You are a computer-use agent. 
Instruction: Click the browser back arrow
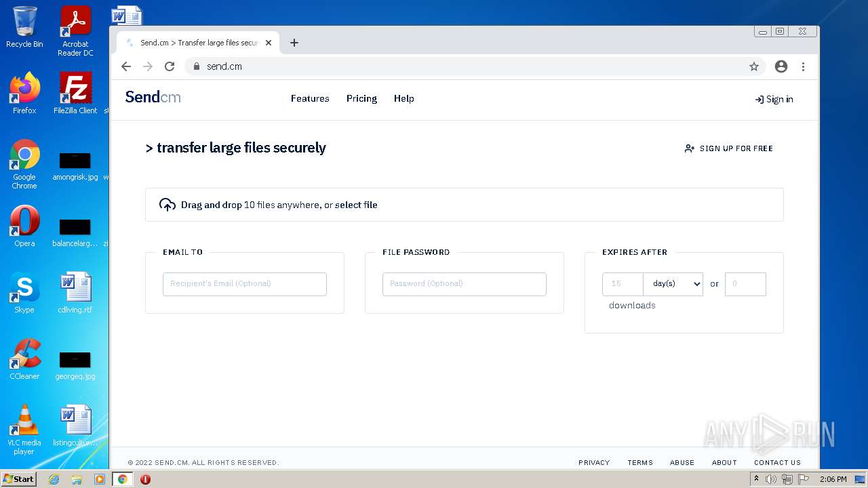pos(126,66)
